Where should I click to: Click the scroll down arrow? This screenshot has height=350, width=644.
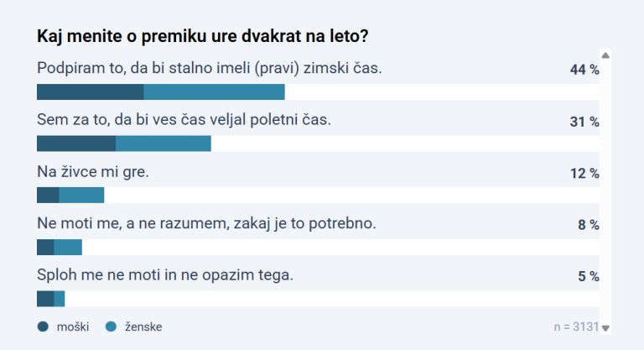click(x=605, y=328)
